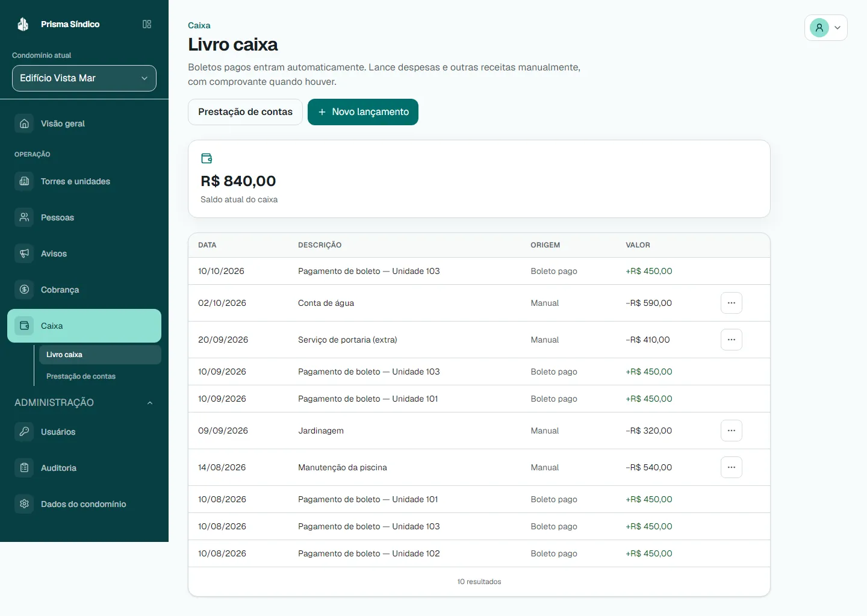Open Dados do condomínio
Screen dimensions: 867x616
[84, 504]
